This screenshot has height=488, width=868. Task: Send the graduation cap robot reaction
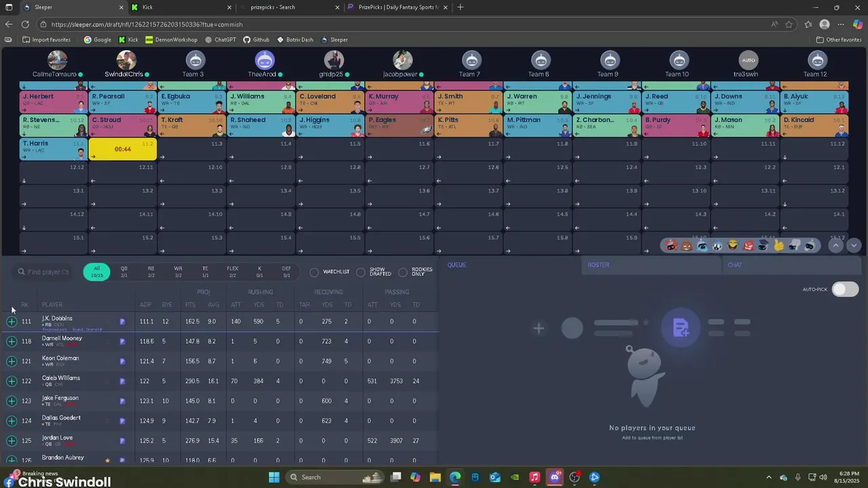point(763,245)
